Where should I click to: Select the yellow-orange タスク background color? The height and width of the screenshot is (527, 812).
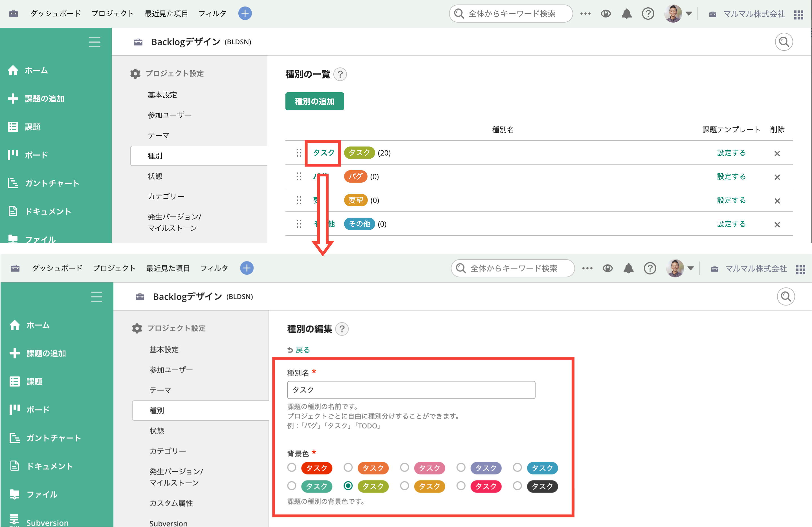(404, 486)
